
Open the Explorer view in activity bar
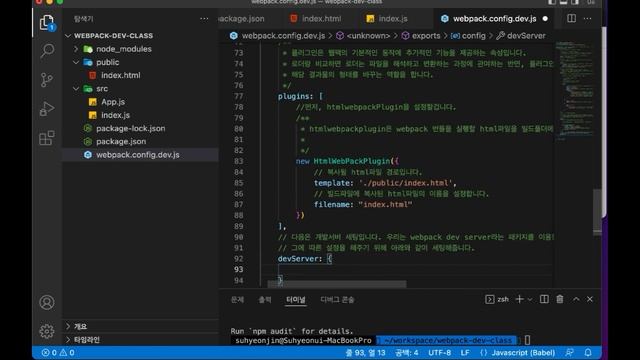click(47, 22)
